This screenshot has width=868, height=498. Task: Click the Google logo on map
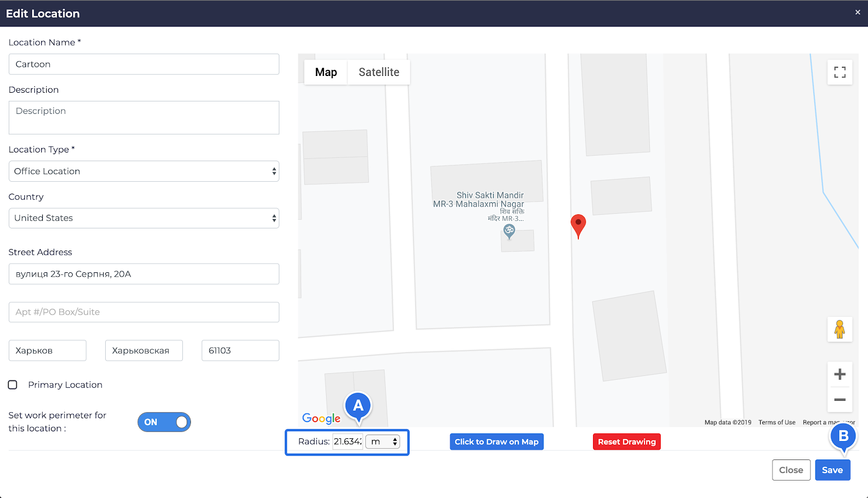coord(321,418)
